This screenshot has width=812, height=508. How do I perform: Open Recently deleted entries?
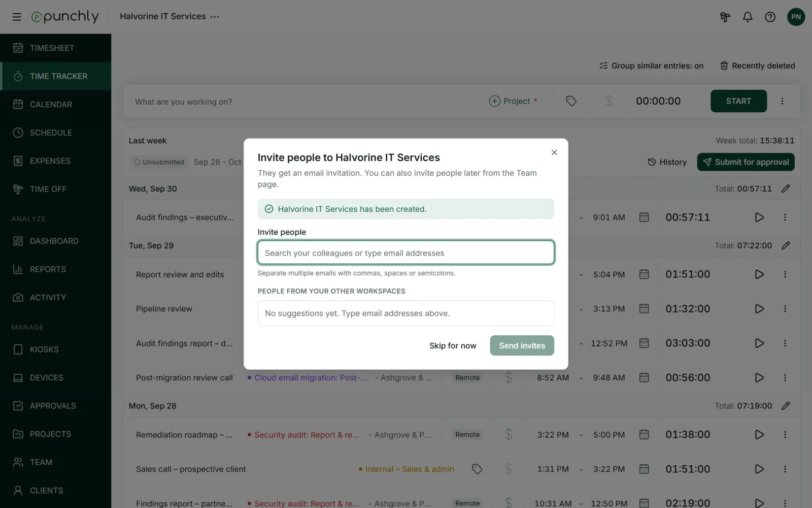point(757,66)
